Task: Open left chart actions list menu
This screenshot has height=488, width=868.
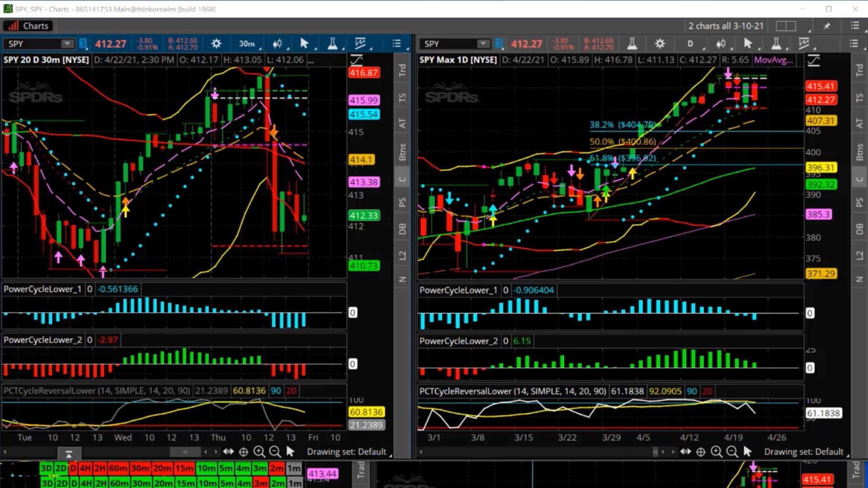Action: [397, 44]
